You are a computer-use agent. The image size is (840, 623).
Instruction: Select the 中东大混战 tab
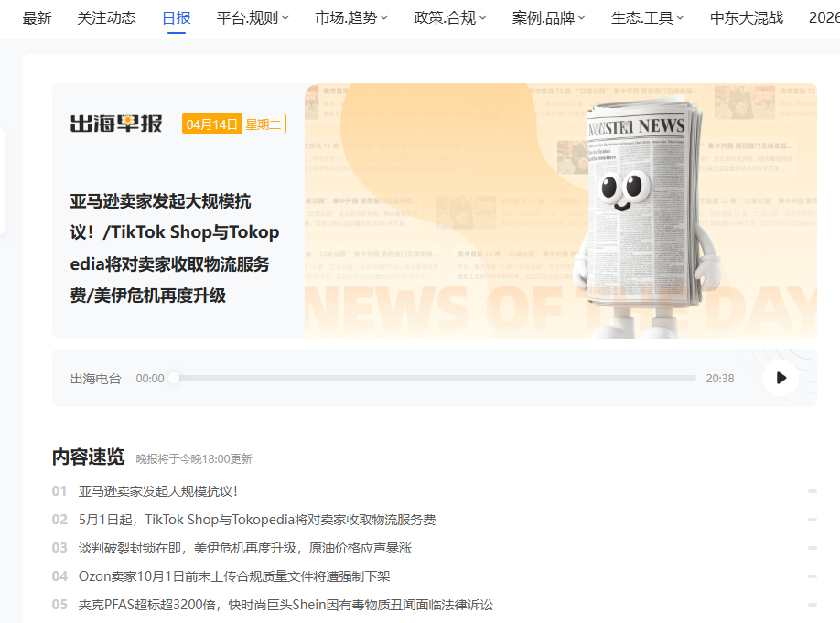point(747,17)
